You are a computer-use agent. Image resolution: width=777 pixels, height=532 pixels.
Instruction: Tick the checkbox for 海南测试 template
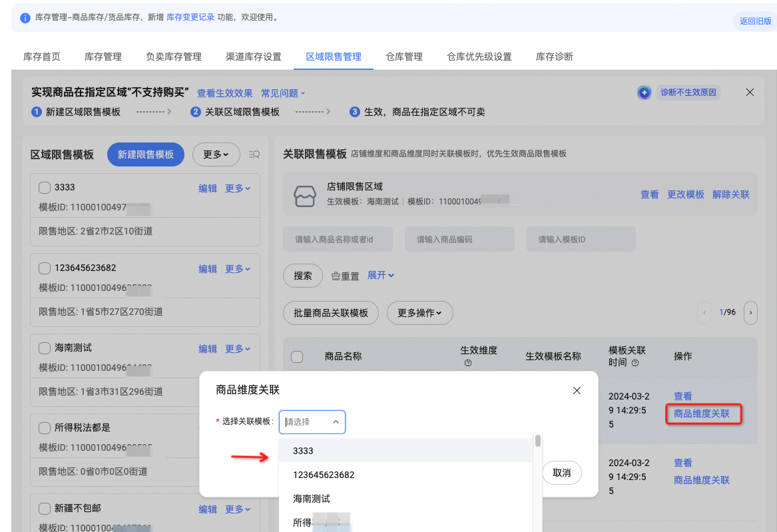[45, 348]
